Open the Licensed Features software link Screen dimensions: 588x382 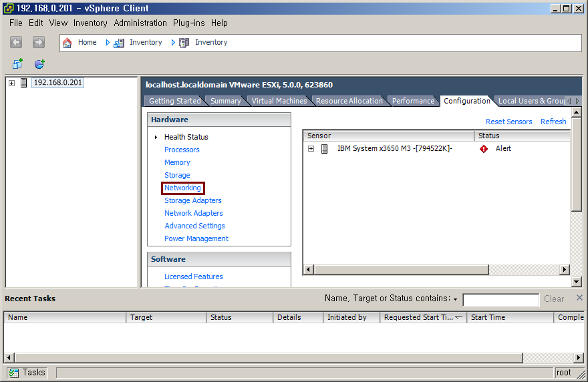coord(194,276)
